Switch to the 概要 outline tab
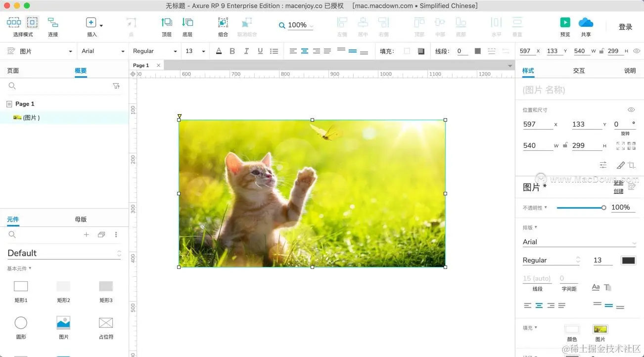This screenshot has height=357, width=644. [81, 71]
